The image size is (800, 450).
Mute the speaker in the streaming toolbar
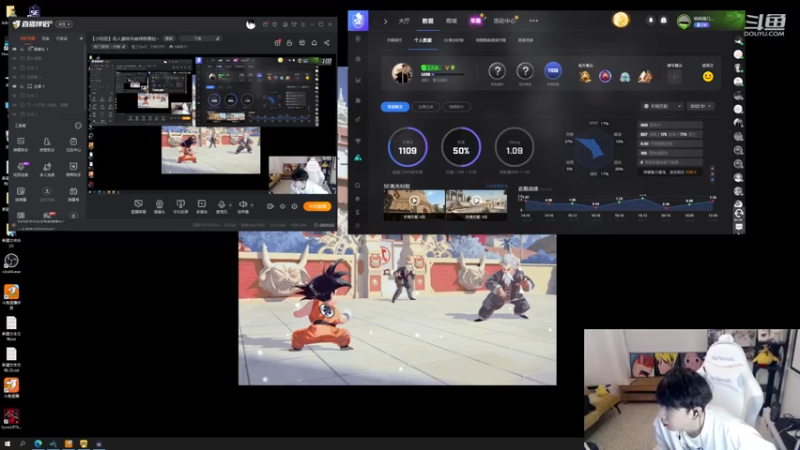coord(243,205)
